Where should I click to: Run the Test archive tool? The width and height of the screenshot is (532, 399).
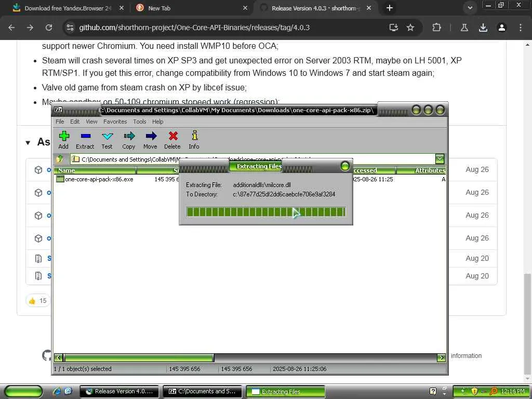107,140
